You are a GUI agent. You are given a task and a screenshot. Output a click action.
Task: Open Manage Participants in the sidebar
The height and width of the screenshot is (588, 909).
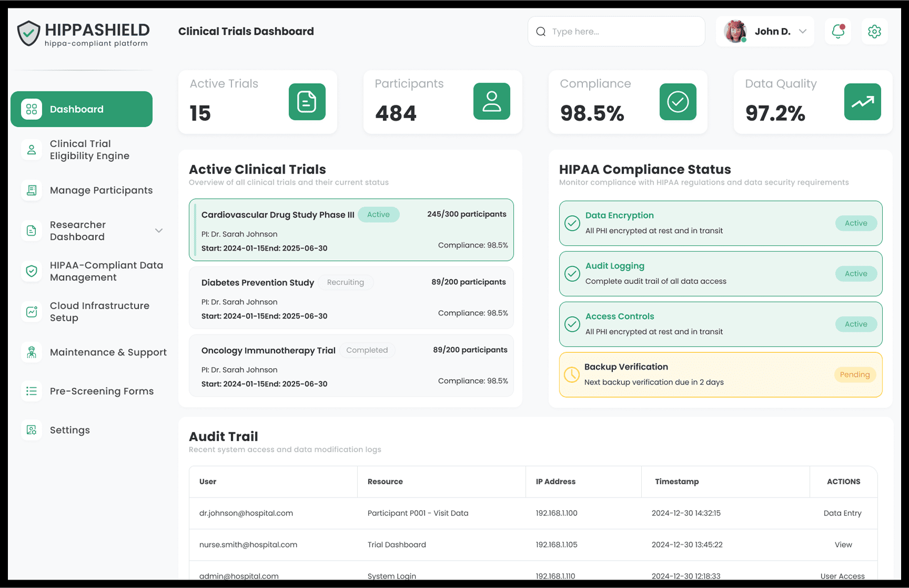(101, 190)
